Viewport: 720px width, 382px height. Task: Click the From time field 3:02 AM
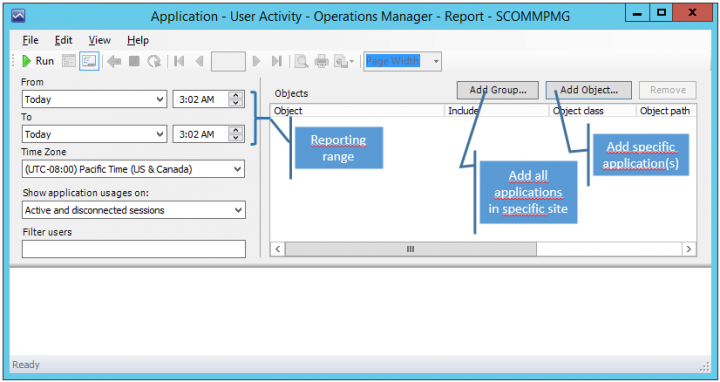[x=201, y=99]
